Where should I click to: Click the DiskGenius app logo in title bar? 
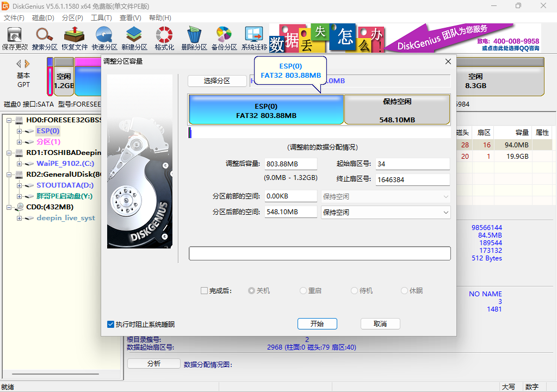(5, 6)
